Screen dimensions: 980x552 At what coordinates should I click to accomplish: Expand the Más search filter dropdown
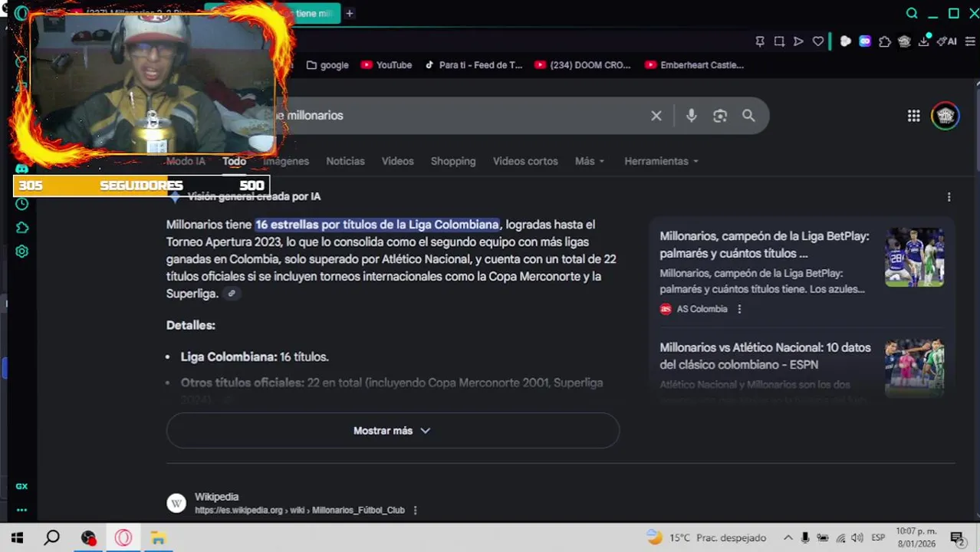[590, 161]
